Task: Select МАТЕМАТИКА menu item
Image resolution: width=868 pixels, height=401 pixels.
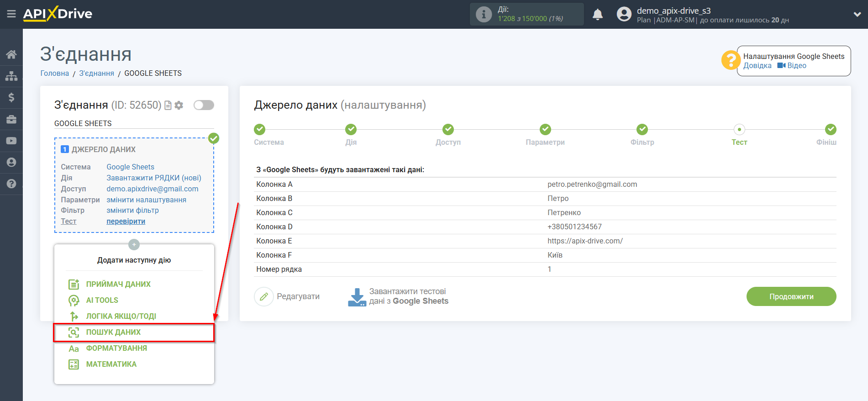Action: pyautogui.click(x=111, y=364)
